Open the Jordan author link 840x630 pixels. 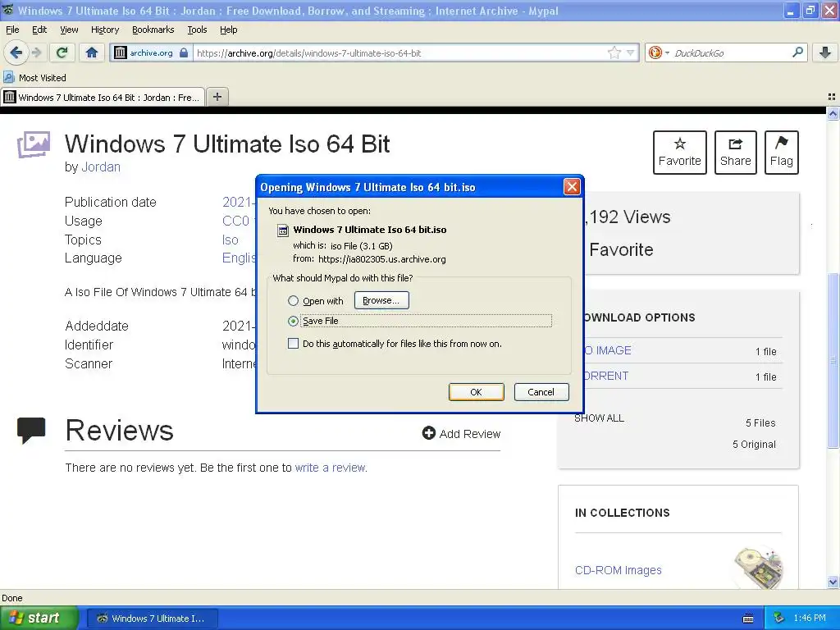pos(101,167)
